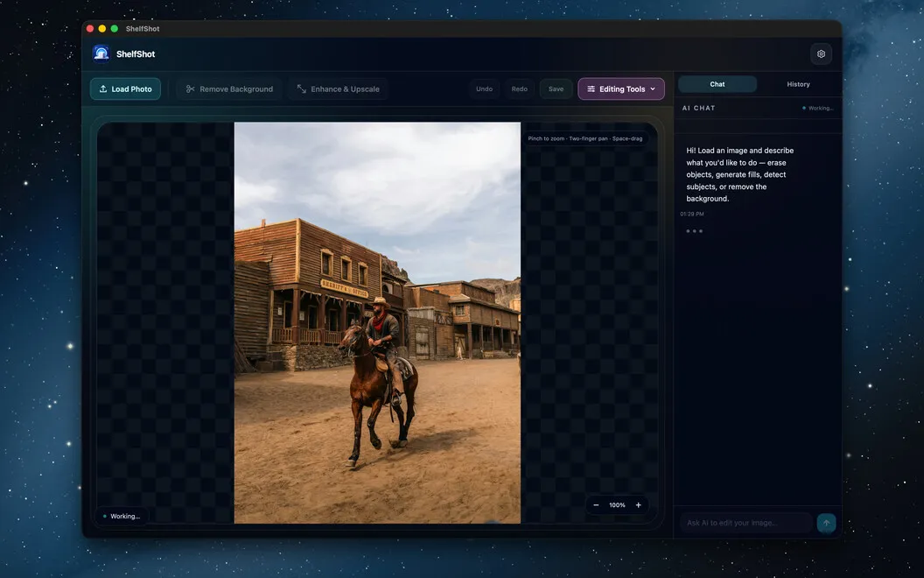
Task: Minimize the window using the yellow button
Action: click(x=102, y=28)
